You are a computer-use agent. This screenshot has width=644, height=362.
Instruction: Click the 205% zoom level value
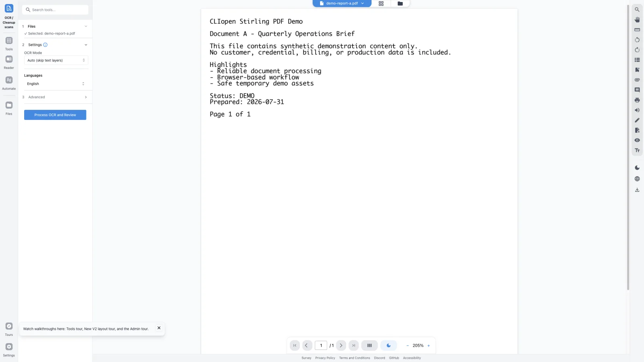click(x=418, y=346)
